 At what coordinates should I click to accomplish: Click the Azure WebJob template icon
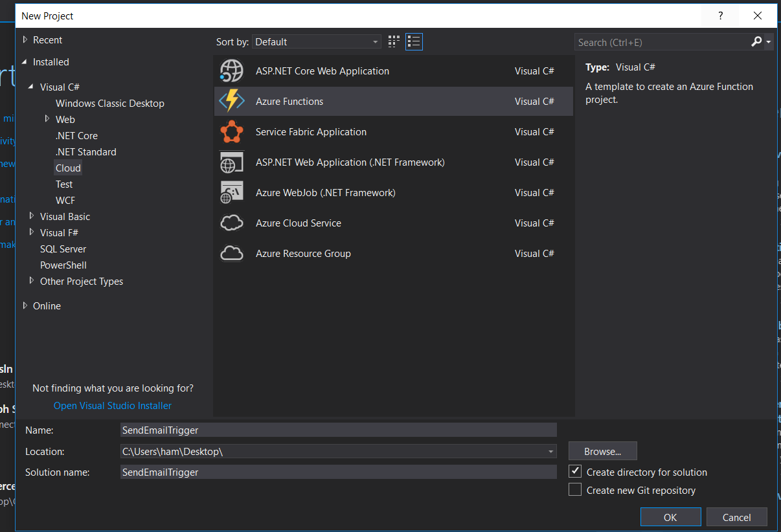231,193
